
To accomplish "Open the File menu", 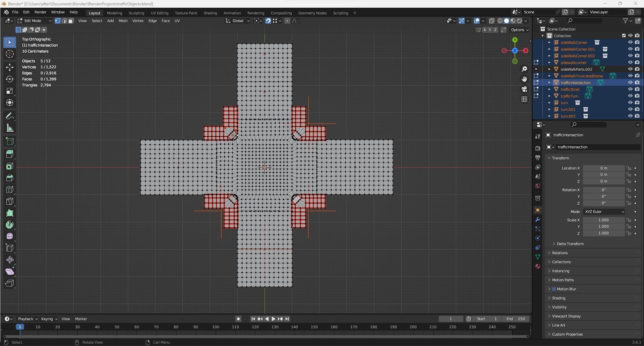I will [15, 12].
